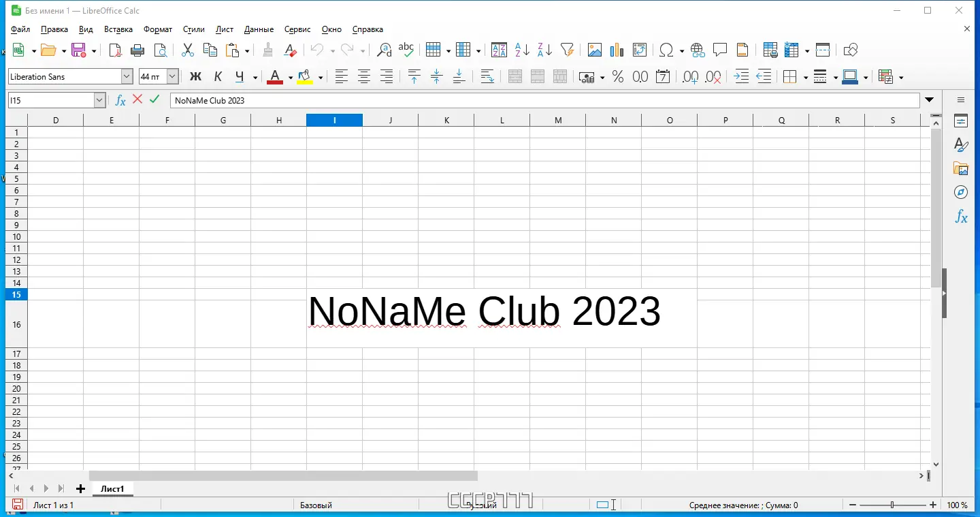
Task: Align text right
Action: 387,77
